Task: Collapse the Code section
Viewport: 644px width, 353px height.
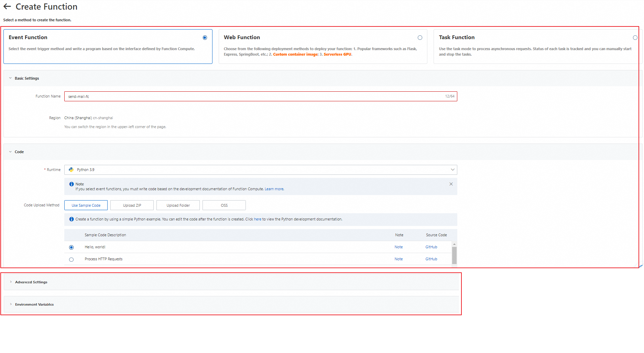Action: click(x=10, y=151)
